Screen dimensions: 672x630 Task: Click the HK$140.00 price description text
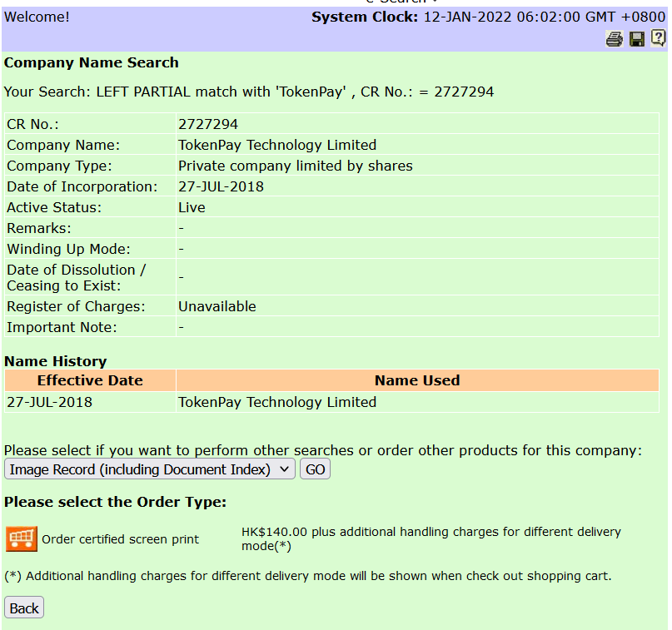point(431,538)
